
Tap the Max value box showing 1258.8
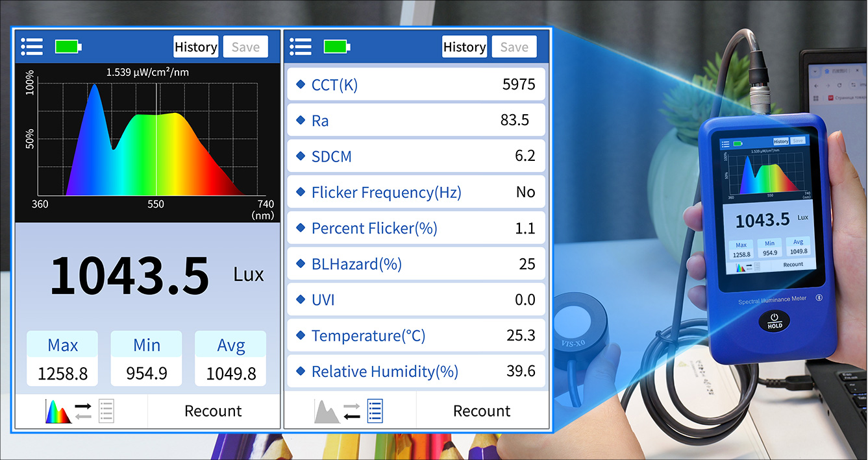click(62, 359)
